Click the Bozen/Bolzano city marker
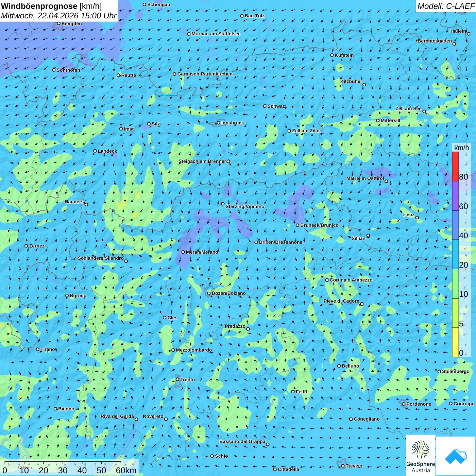 click(x=209, y=293)
